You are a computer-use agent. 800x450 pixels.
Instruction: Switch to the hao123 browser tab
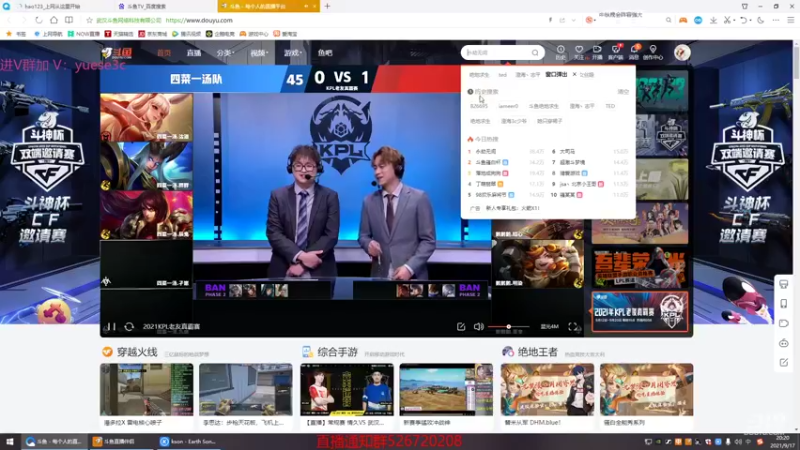point(55,6)
